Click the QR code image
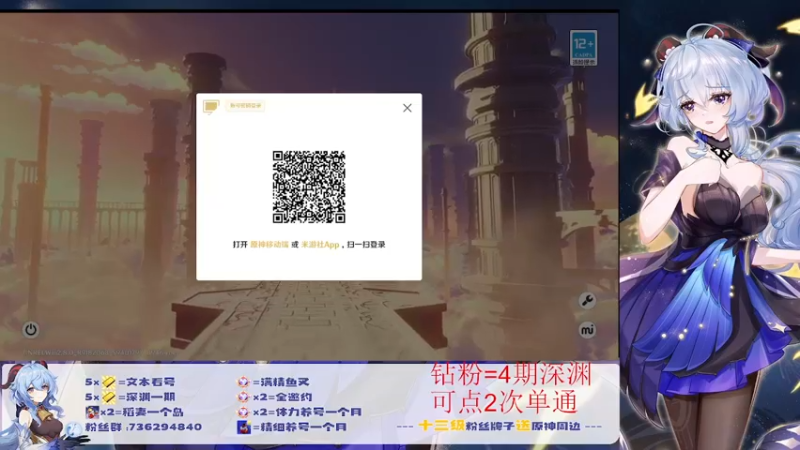This screenshot has width=800, height=450. pos(309,187)
